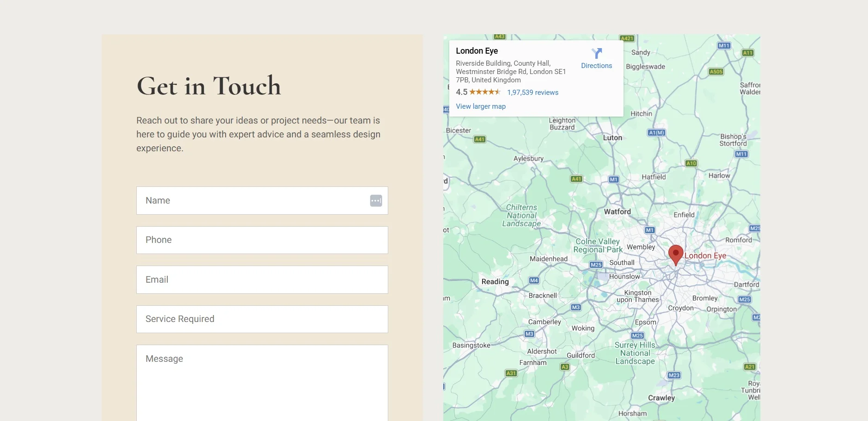Click the Enfield label on the map
868x421 pixels.
(x=684, y=215)
